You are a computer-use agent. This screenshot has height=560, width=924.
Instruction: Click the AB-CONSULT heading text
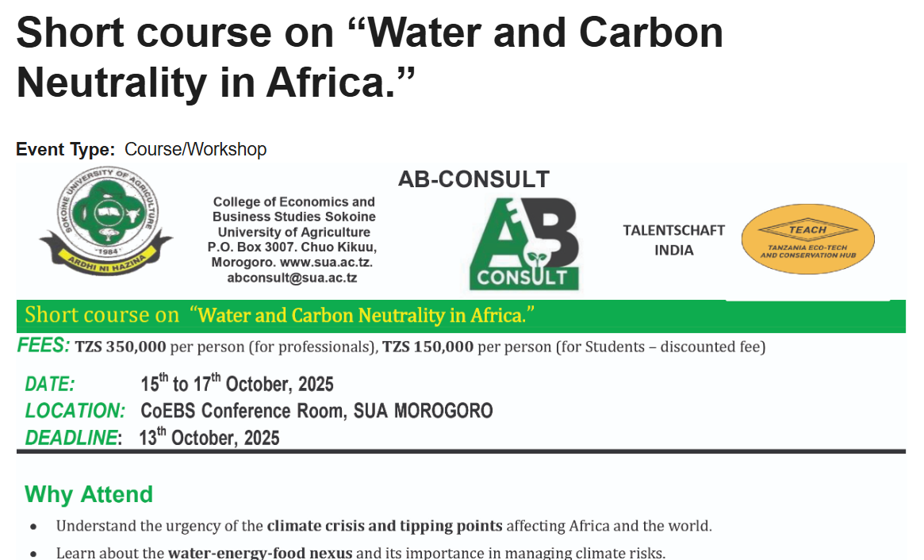tap(474, 179)
